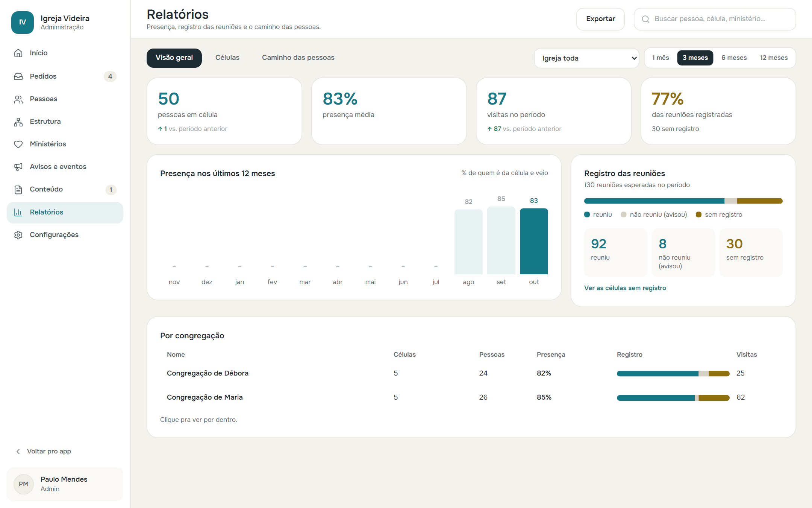Click the Conteúdo count badge 1
The height and width of the screenshot is (508, 812).
point(111,190)
